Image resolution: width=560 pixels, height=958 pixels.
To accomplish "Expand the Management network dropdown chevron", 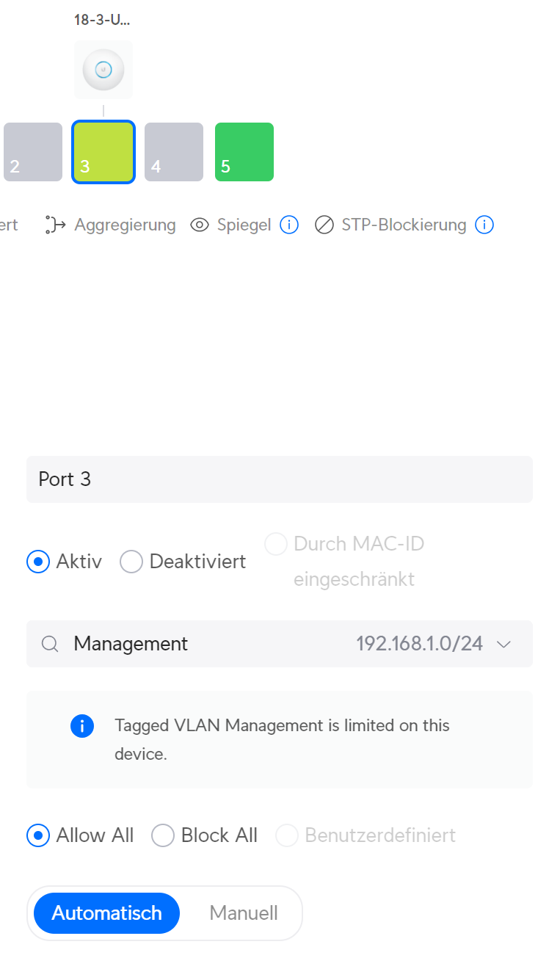I will tap(503, 644).
